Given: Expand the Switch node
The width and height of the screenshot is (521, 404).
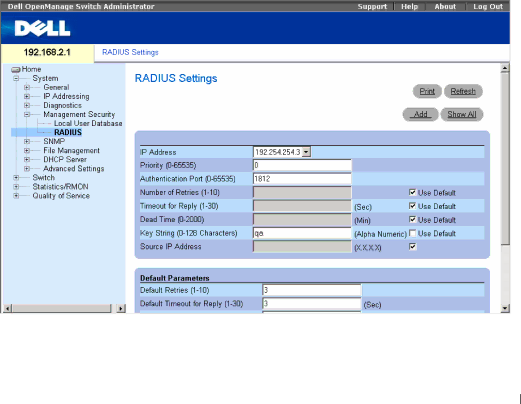Looking at the screenshot, I should point(16,178).
